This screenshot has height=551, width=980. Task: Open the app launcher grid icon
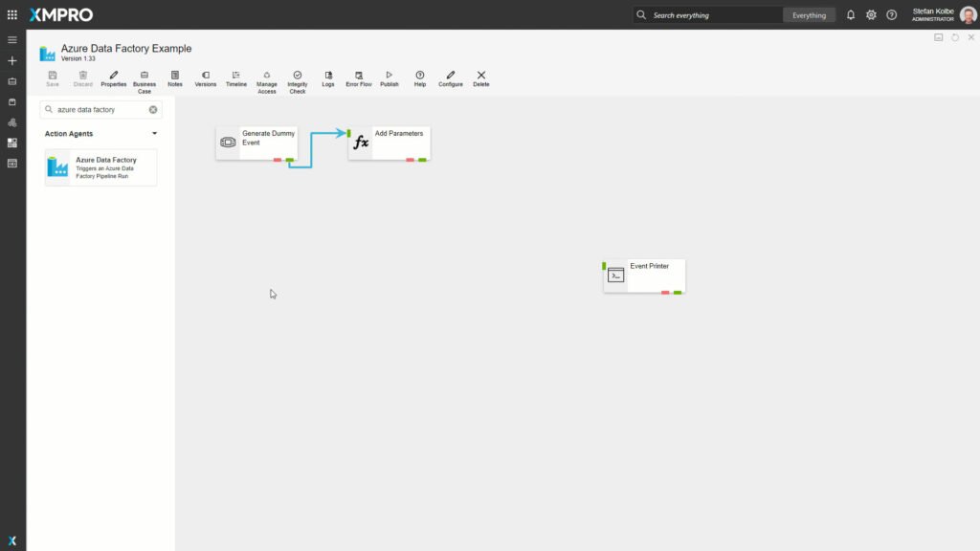coord(12,15)
